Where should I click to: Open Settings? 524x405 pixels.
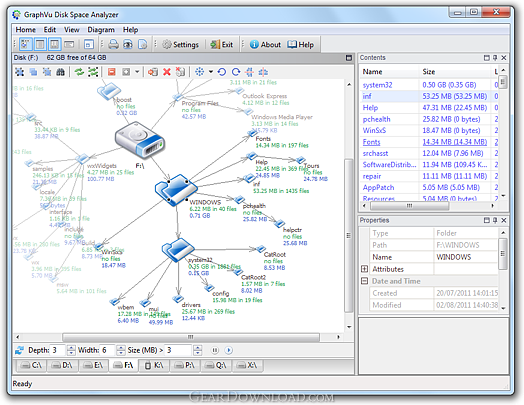click(x=180, y=44)
